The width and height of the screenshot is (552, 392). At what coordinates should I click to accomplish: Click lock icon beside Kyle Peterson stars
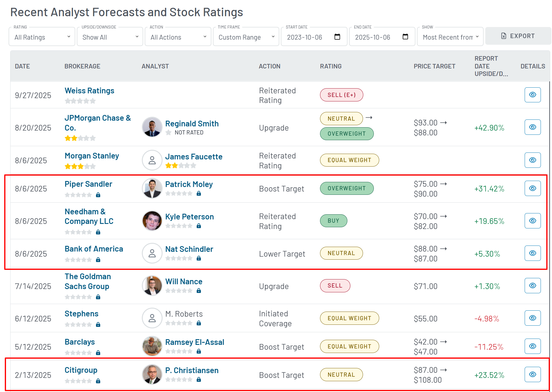click(x=199, y=226)
